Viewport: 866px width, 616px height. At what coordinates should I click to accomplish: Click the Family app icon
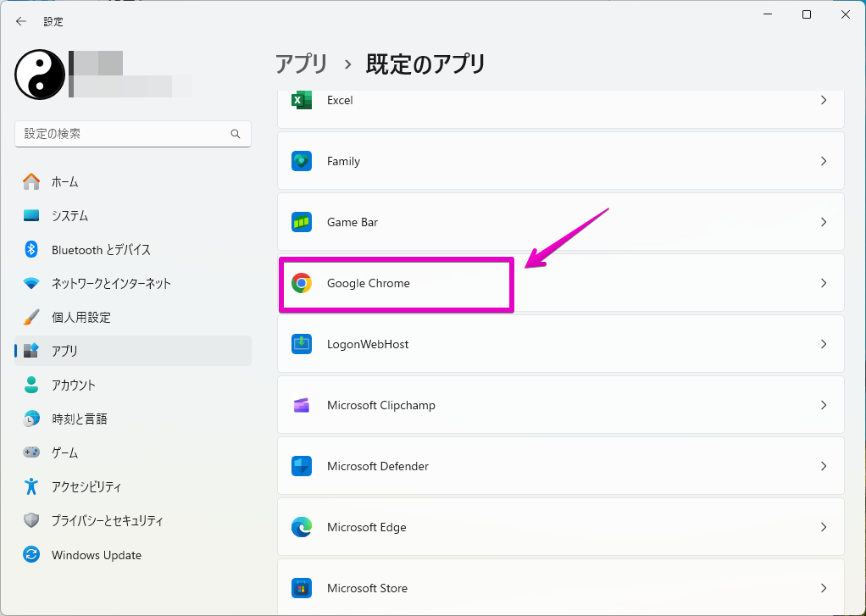click(x=302, y=161)
